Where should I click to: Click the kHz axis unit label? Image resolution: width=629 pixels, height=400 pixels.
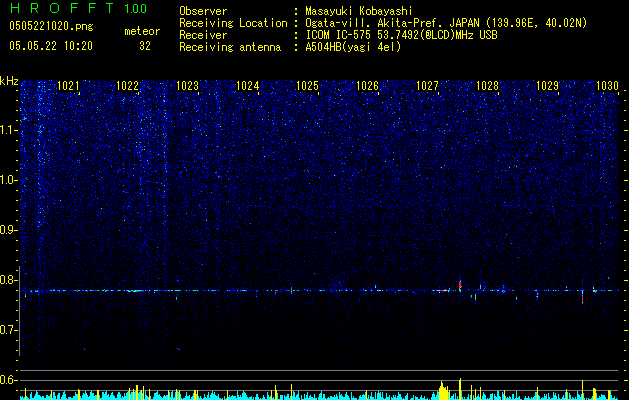[x=9, y=81]
